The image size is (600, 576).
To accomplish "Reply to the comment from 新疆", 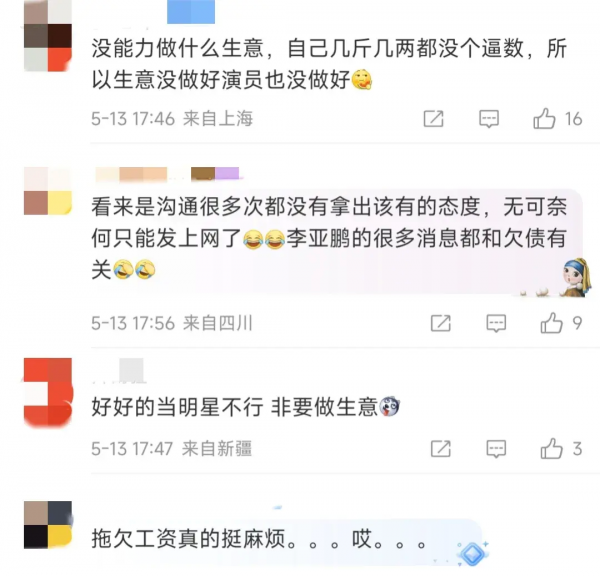I will pos(496,449).
